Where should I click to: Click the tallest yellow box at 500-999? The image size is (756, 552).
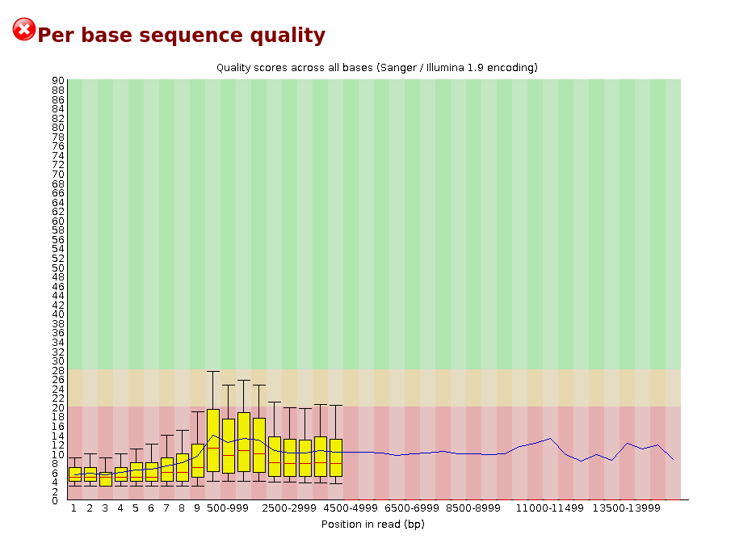point(213,440)
